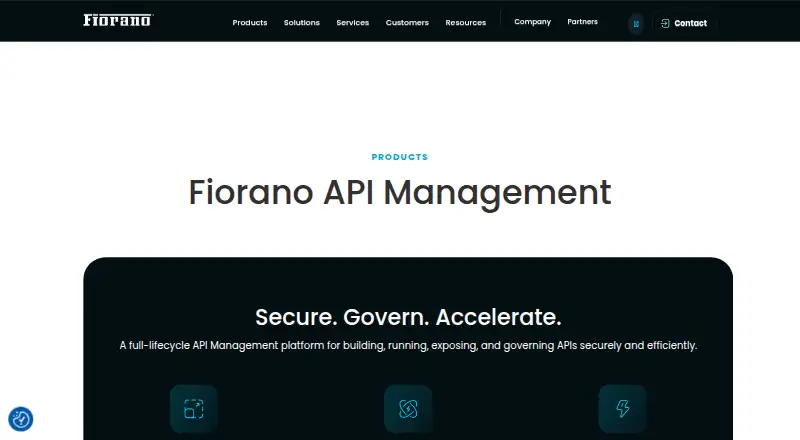Click the Fiorano API Management heading

(400, 192)
